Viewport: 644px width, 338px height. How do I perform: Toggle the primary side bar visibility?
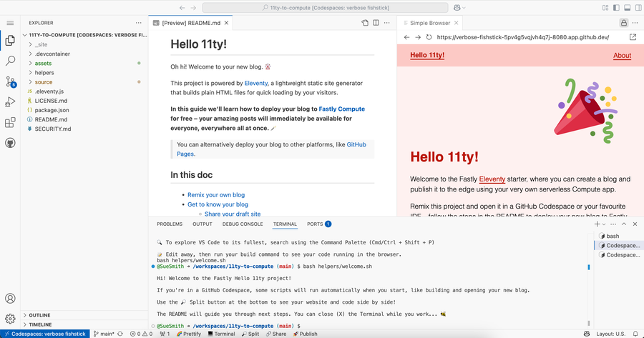pyautogui.click(x=616, y=8)
